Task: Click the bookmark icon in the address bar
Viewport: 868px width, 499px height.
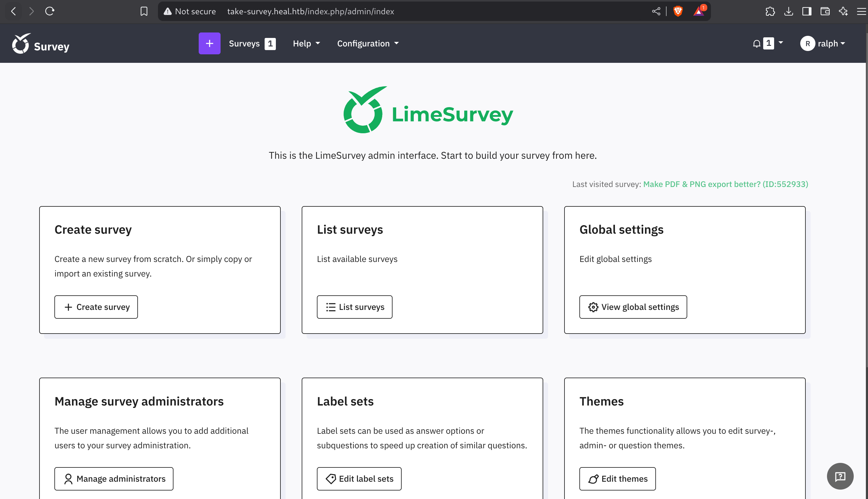Action: pos(144,11)
